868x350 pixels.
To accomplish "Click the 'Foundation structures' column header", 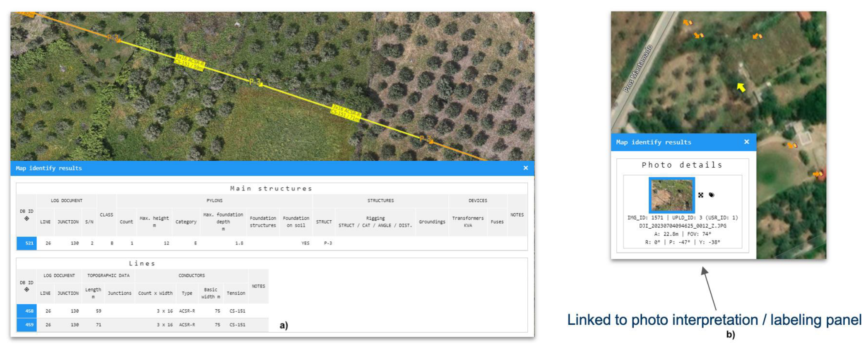I will click(x=263, y=222).
